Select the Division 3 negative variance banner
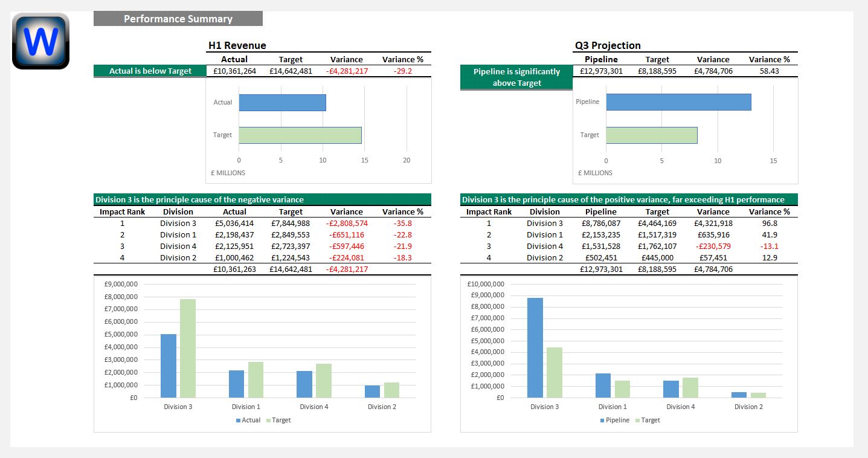The image size is (868, 458). [262, 199]
